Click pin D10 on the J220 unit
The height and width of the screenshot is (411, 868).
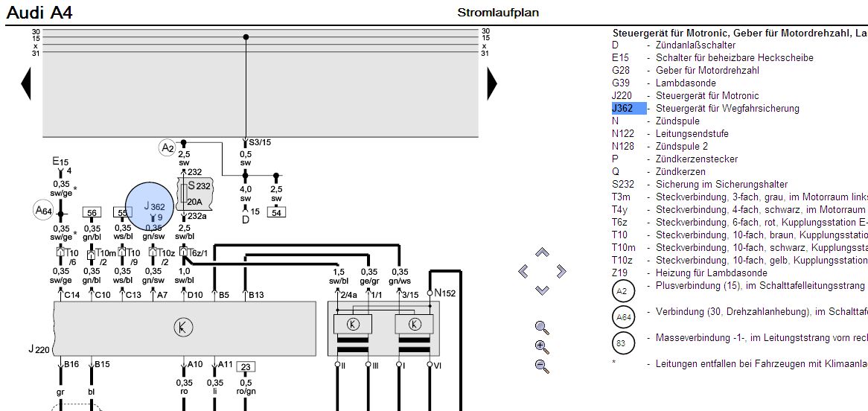195,296
